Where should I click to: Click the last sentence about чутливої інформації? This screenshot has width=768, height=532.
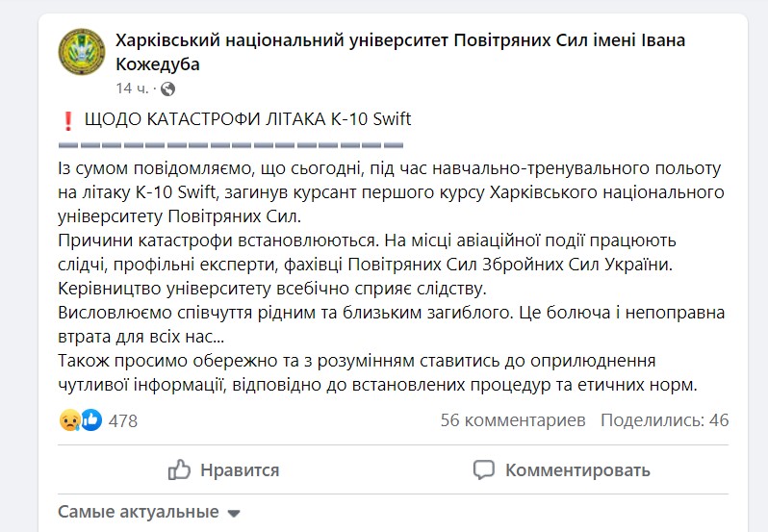[x=377, y=372]
